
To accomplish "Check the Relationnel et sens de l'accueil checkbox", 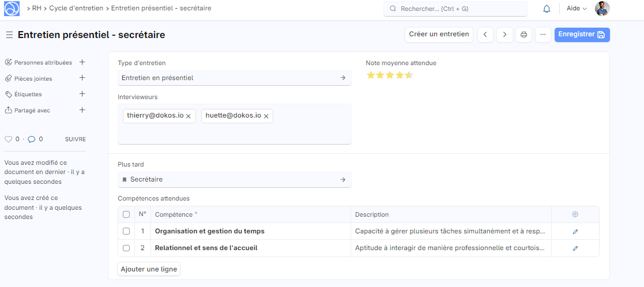I will tap(126, 248).
